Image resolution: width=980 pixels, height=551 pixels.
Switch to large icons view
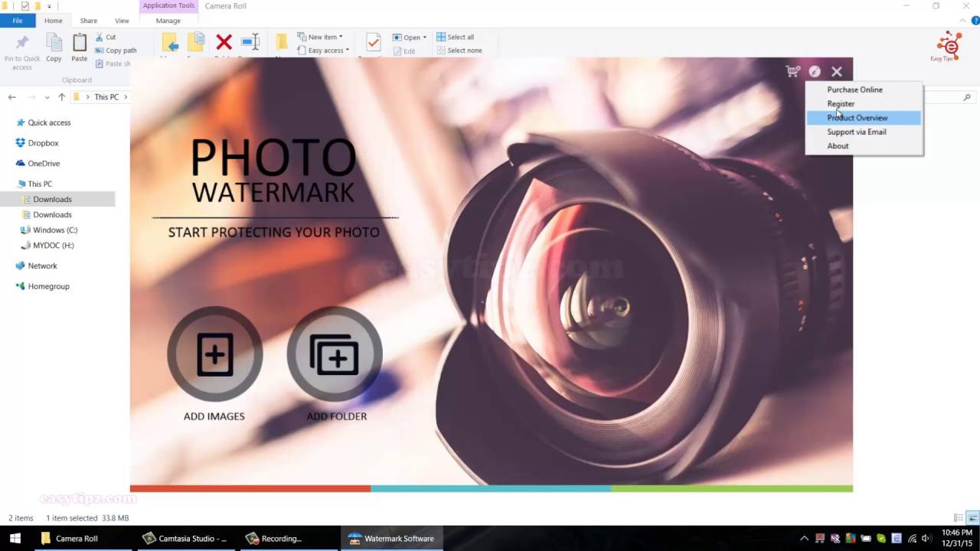972,518
